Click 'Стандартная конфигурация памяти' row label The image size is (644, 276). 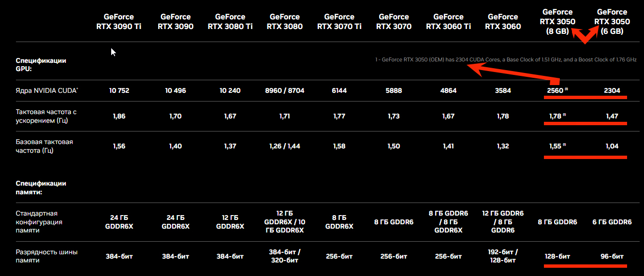[x=39, y=222]
